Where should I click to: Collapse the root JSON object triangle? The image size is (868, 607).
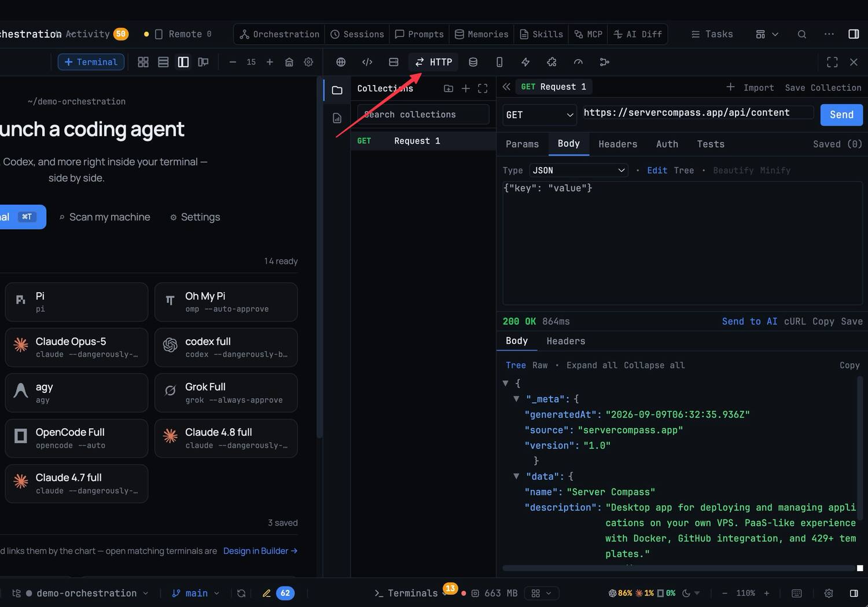(506, 383)
